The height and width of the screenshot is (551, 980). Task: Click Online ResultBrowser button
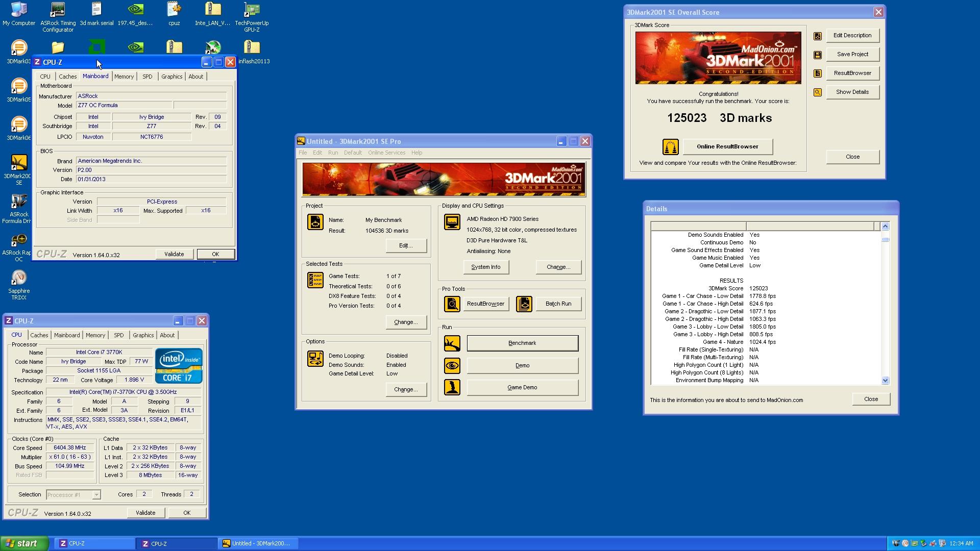(727, 147)
